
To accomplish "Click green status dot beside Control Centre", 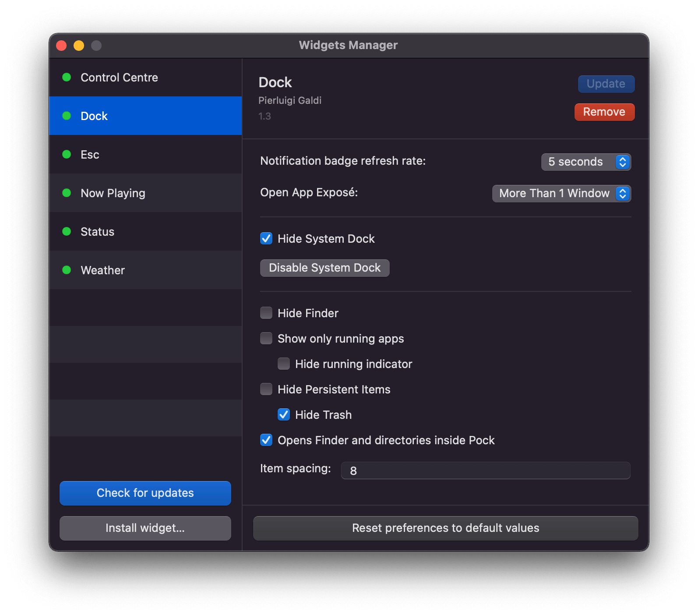I will click(67, 78).
